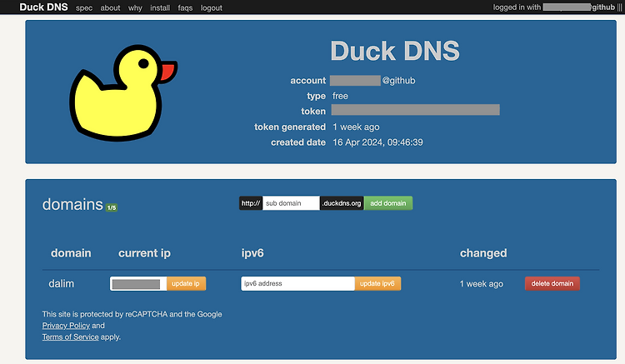Screen dimensions: 625x364
Task: Click the update ipv6 button
Action: click(377, 283)
